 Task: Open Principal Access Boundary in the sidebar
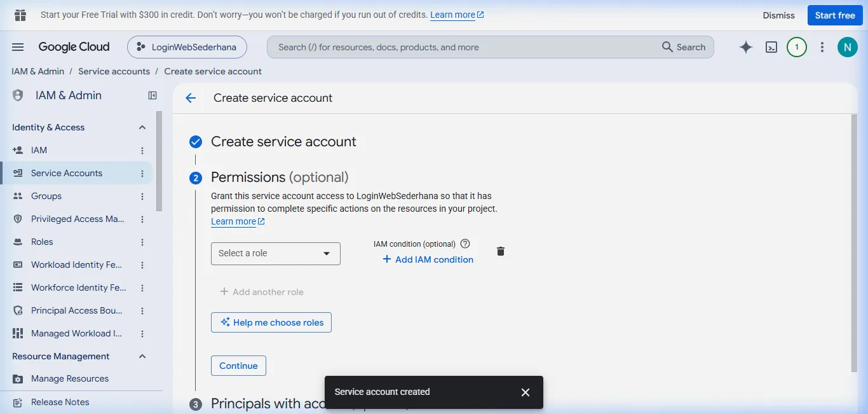coord(76,310)
